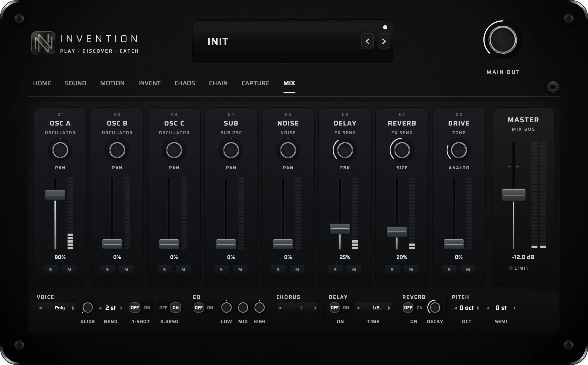Image resolution: width=588 pixels, height=365 pixels.
Task: Select previous chorus mode
Action: pyautogui.click(x=280, y=308)
